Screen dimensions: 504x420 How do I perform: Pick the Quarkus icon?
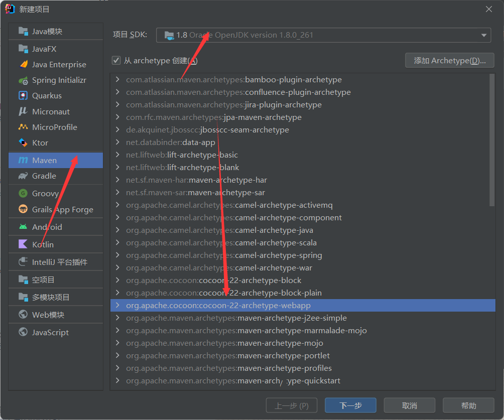23,95
